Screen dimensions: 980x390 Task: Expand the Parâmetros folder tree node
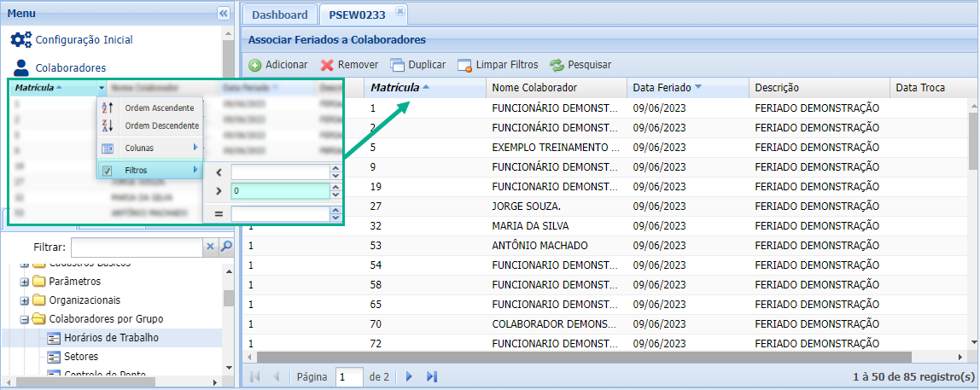click(25, 282)
